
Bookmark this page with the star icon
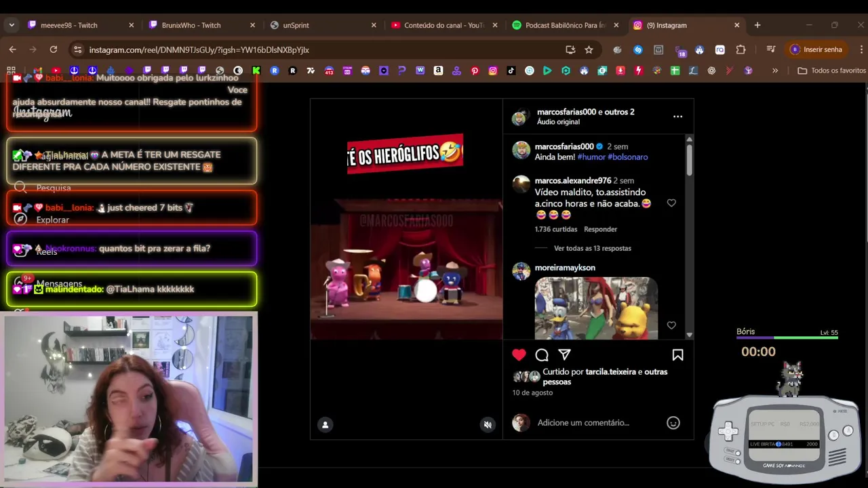click(x=589, y=49)
